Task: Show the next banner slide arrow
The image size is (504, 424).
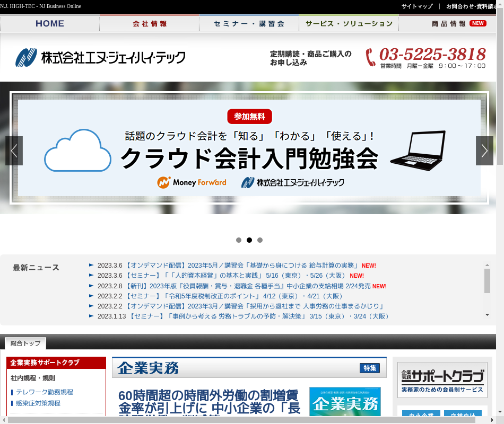Action: point(484,151)
